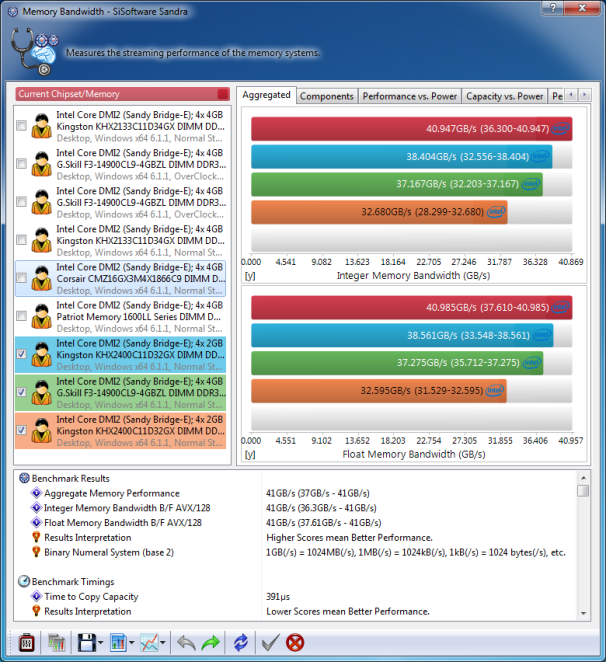Click the green 37.167GB/s integer bar
This screenshot has height=662, width=606.
397,184
